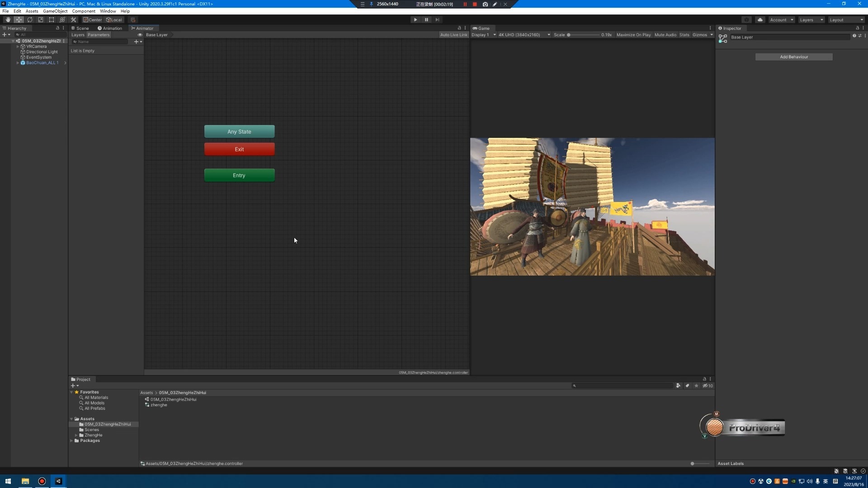Edit the Base Layer name field
868x488 pixels.
point(790,37)
